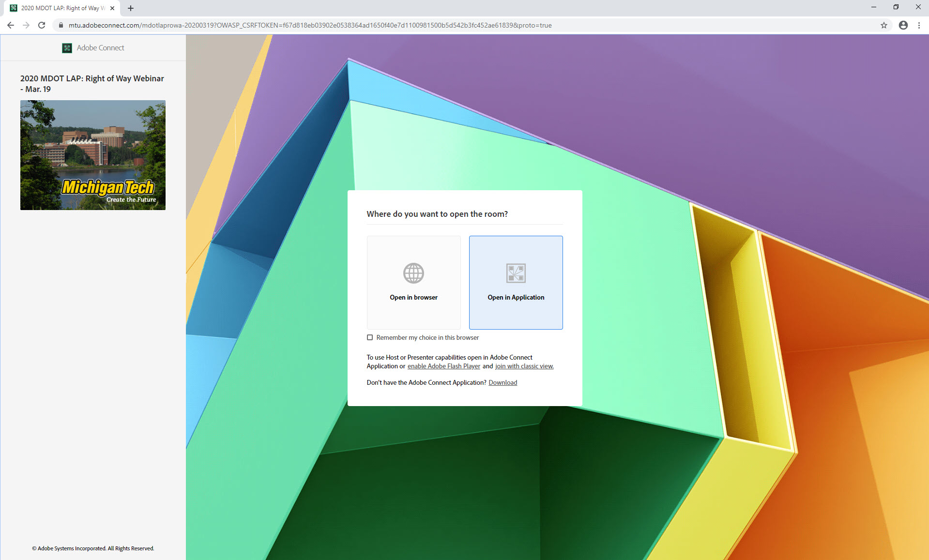Click the browser forward arrow
Screen dimensions: 929x560
click(x=26, y=25)
